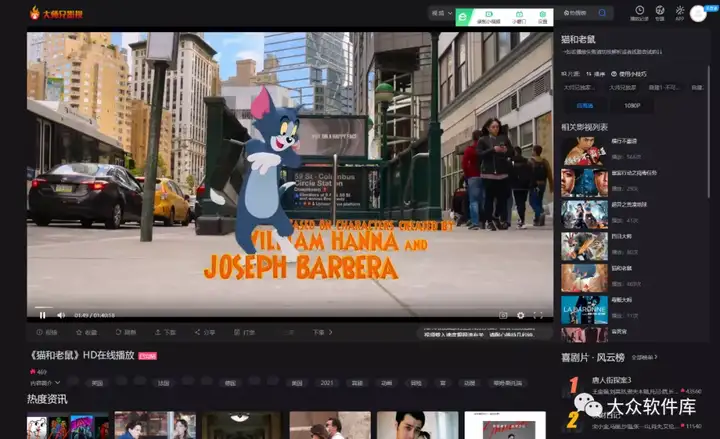This screenshot has height=439, width=720.
Task: Click the source panel vertical scrollbar
Action: click(709, 131)
